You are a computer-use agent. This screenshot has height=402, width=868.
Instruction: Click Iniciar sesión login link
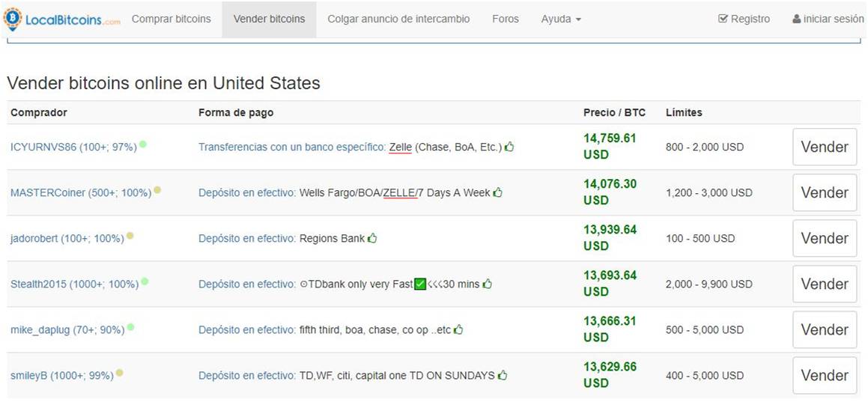click(828, 19)
